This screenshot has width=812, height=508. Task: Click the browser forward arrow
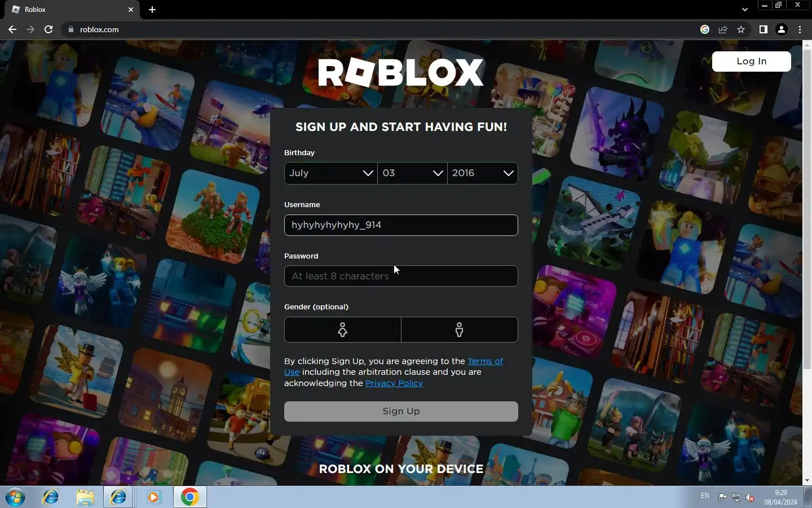[30, 29]
